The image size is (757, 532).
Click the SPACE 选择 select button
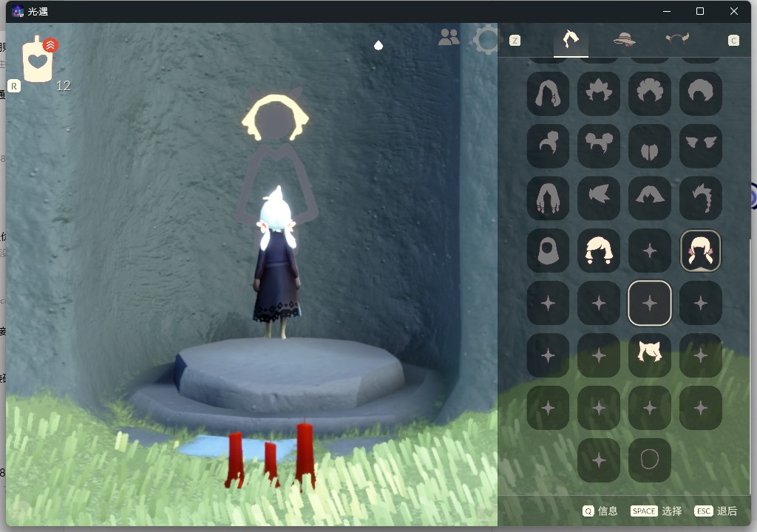click(656, 511)
